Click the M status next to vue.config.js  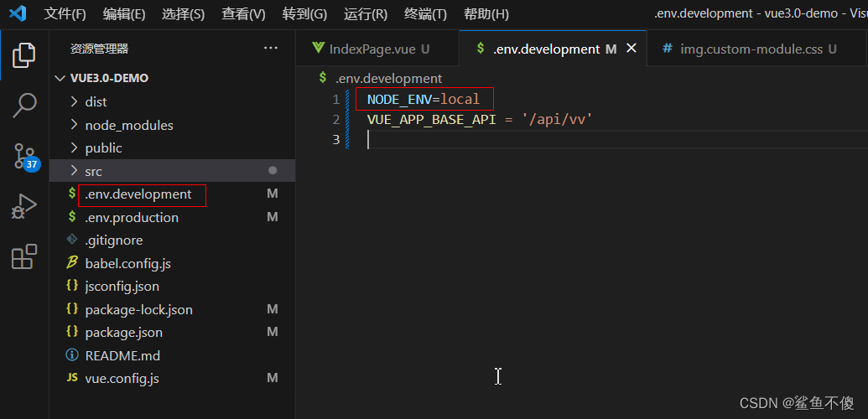click(273, 377)
